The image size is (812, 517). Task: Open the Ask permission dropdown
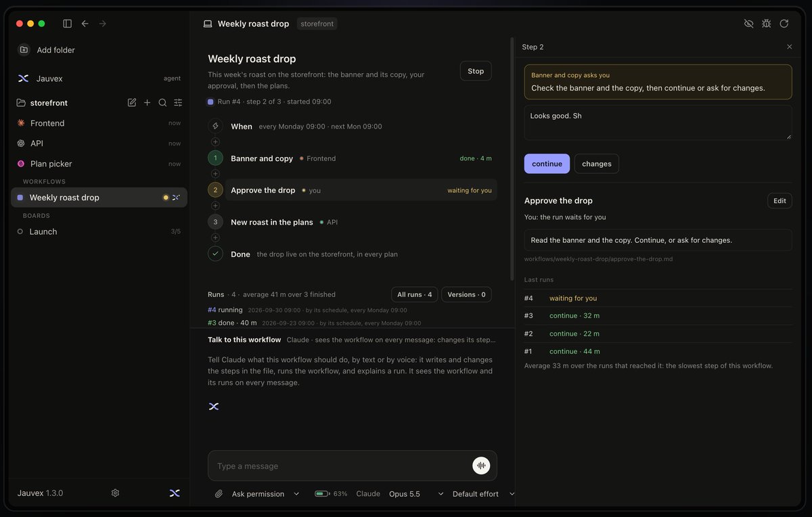point(265,494)
